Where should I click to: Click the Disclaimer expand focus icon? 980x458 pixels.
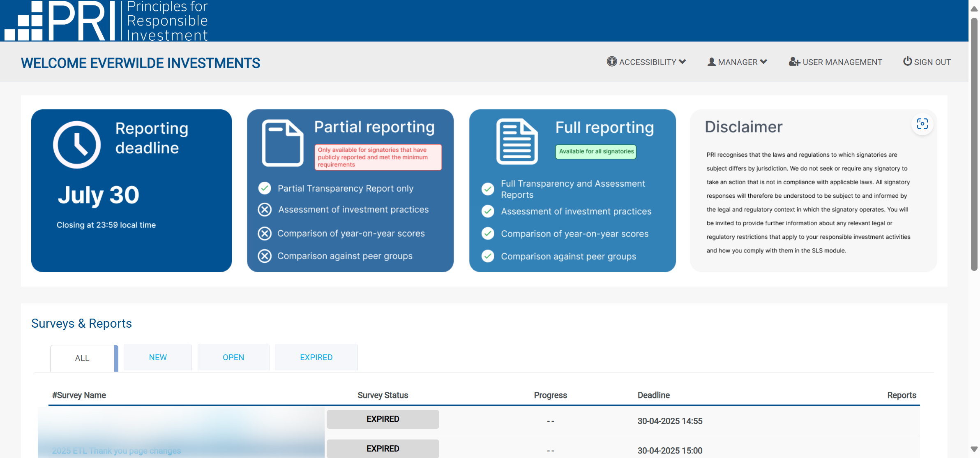click(922, 124)
